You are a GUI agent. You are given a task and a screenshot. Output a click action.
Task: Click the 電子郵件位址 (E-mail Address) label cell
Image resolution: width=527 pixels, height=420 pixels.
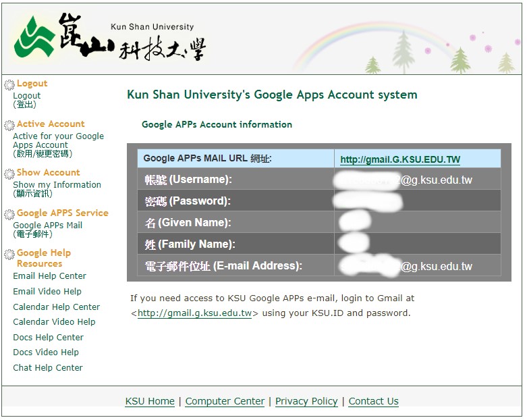[236, 265]
